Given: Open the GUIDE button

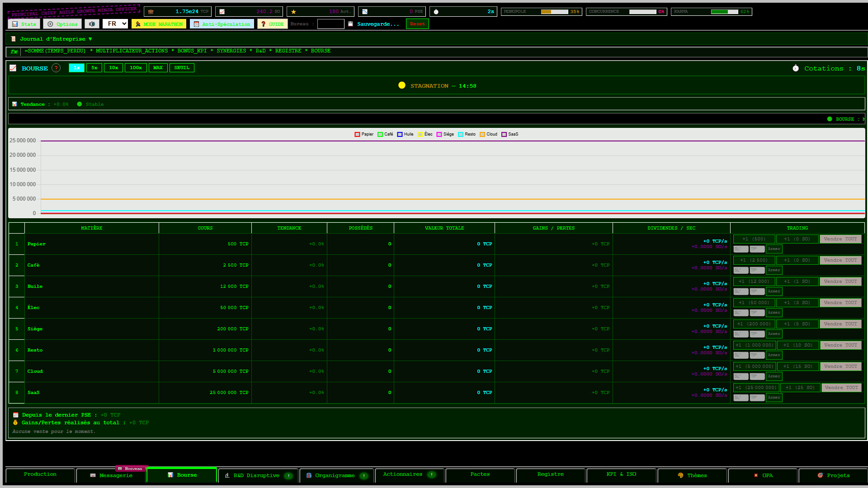Looking at the screenshot, I should (x=273, y=24).
